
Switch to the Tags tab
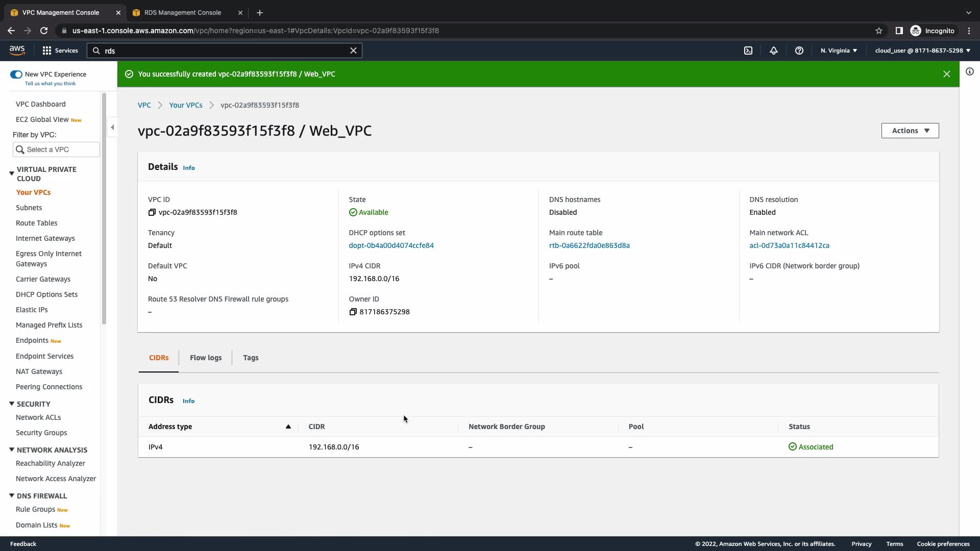click(251, 358)
